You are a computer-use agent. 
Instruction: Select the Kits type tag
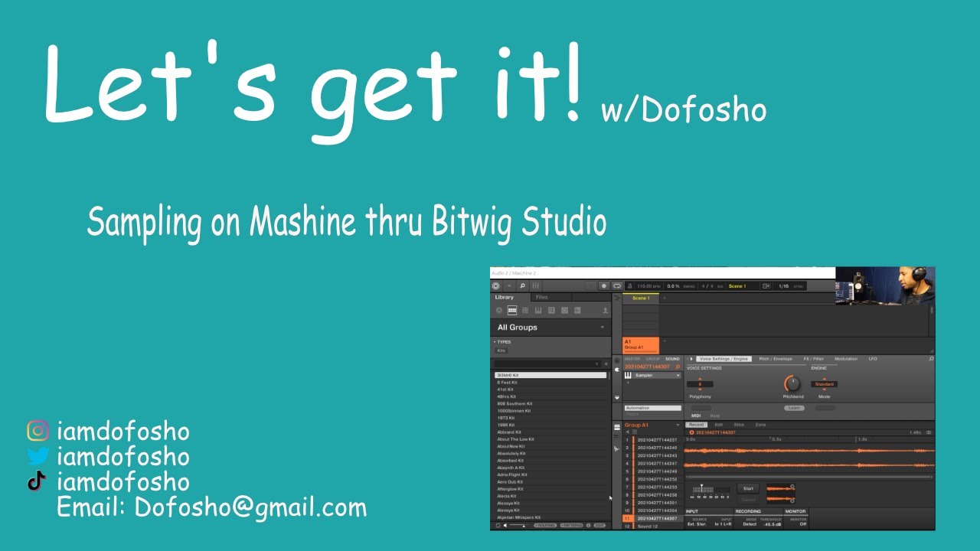click(501, 350)
